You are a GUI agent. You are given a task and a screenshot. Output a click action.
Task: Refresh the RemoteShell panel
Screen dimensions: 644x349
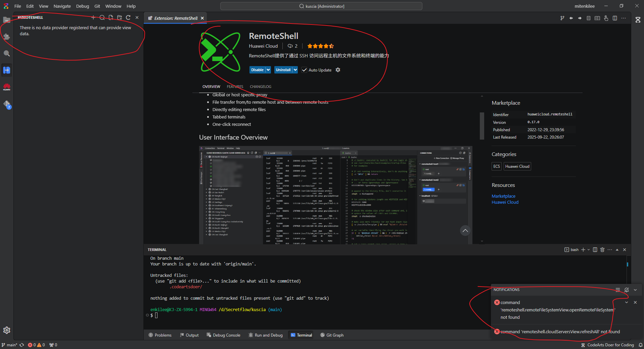pyautogui.click(x=128, y=17)
